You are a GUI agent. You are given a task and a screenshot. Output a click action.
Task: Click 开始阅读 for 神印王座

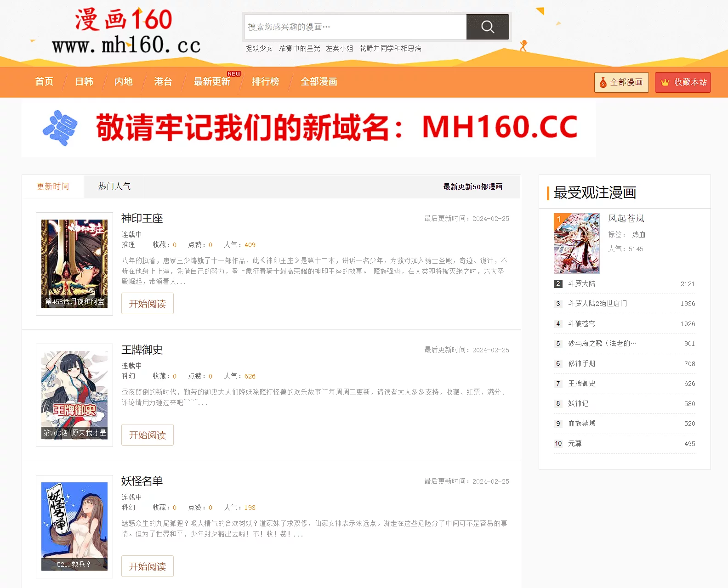[147, 304]
